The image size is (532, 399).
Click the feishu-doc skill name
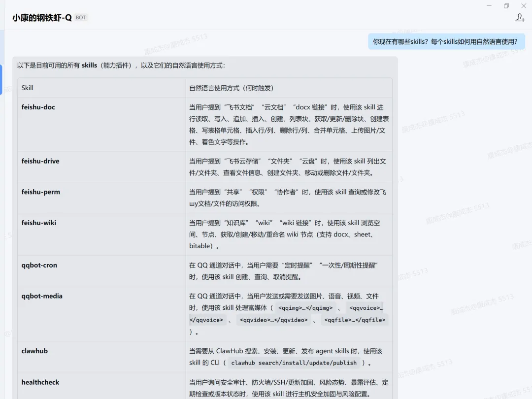[38, 107]
